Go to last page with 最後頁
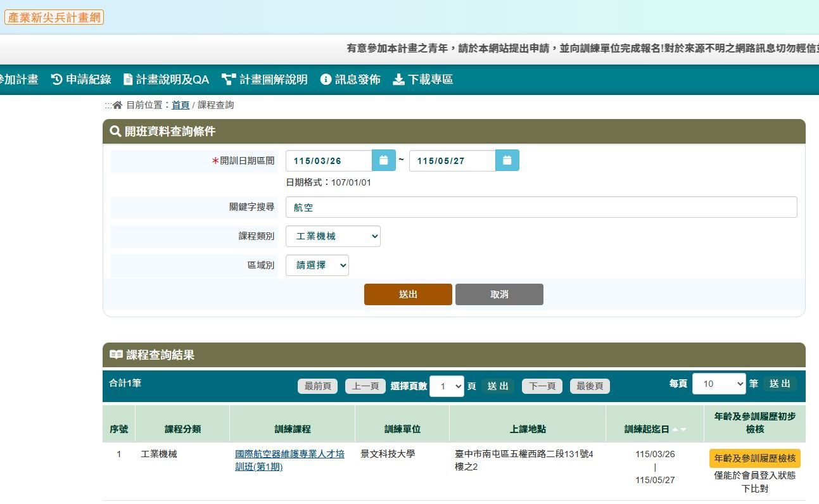Image resolution: width=819 pixels, height=504 pixels. (590, 386)
